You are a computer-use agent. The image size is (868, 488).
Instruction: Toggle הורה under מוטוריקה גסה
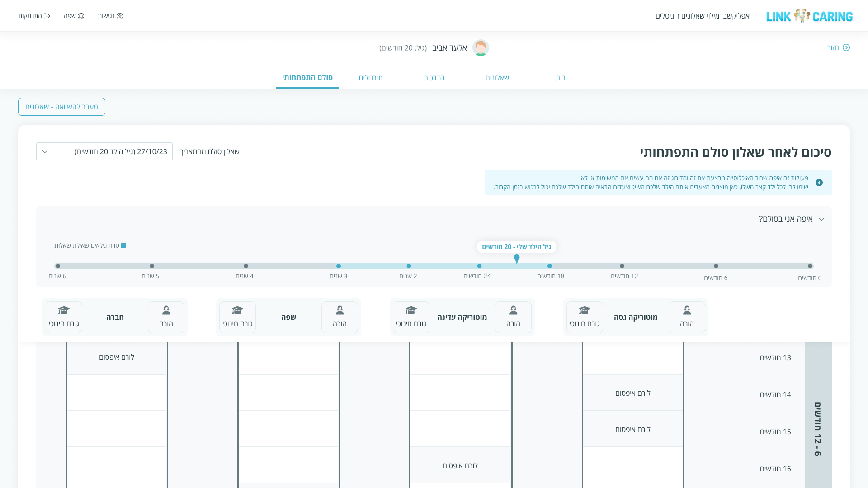687,317
